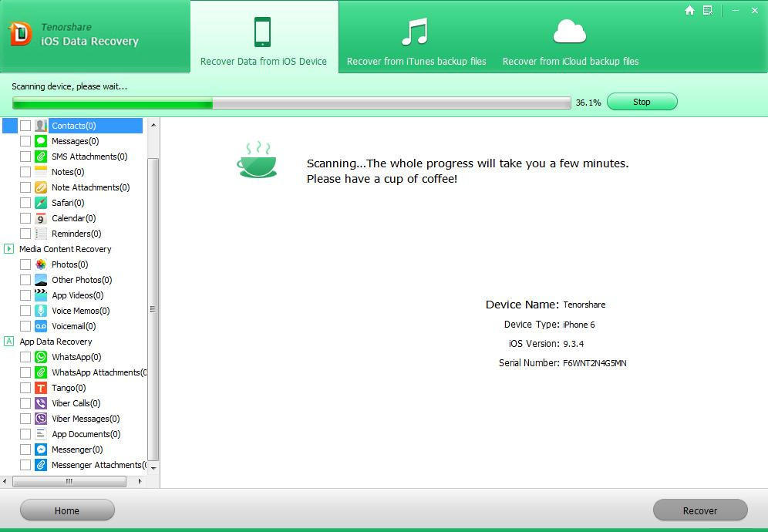Click the Recover button

tap(700, 510)
